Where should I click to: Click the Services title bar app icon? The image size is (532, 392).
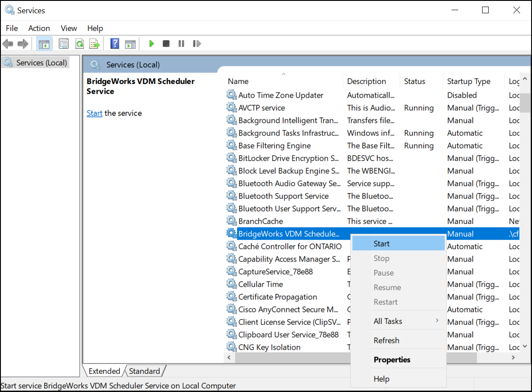tap(10, 10)
